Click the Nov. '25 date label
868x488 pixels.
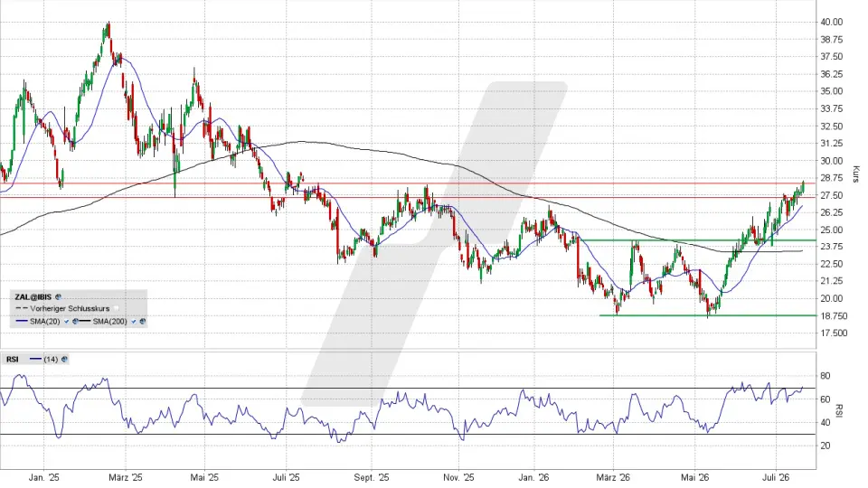(x=459, y=477)
